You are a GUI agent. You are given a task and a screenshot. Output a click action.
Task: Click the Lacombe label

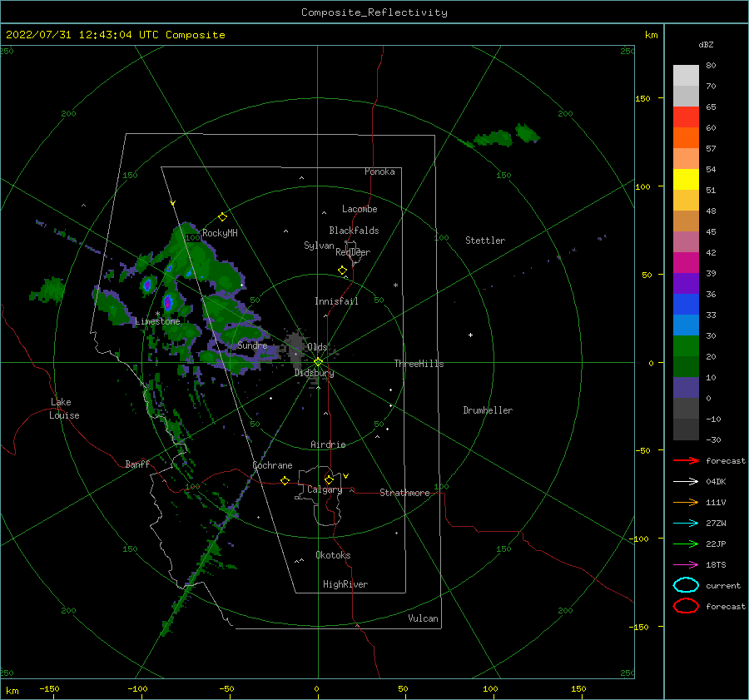pyautogui.click(x=360, y=209)
